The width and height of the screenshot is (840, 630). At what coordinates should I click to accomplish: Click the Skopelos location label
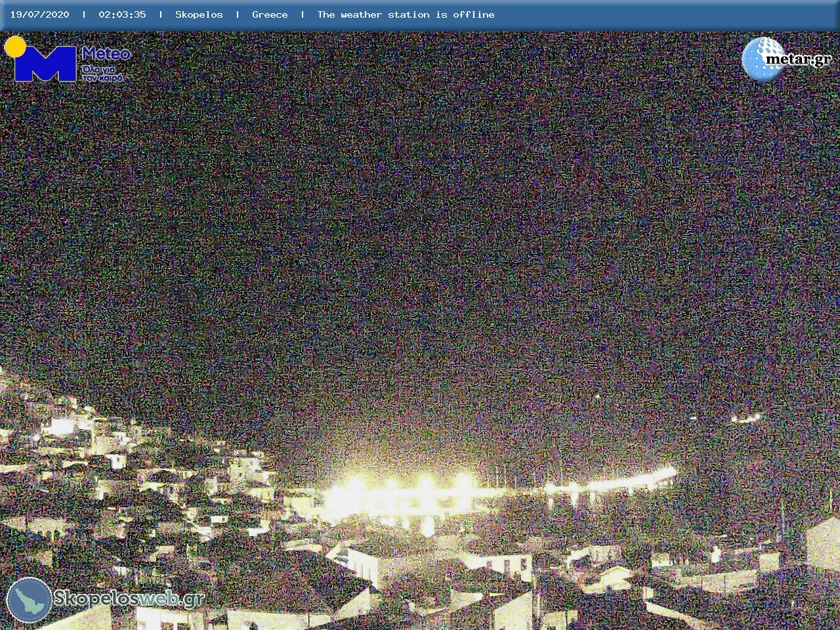199,14
